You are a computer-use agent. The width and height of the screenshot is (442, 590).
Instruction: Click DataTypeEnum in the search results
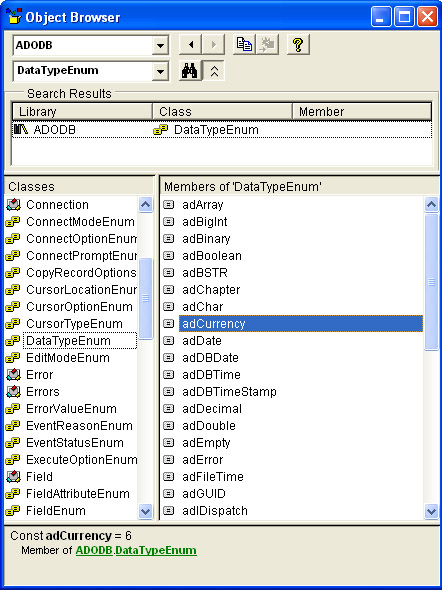tap(216, 130)
